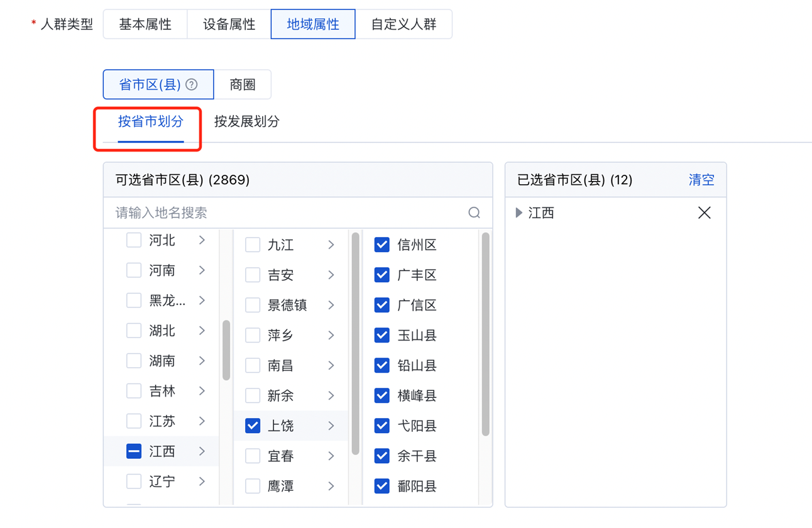Remove 江西 with the X icon
The height and width of the screenshot is (528, 812).
[704, 213]
